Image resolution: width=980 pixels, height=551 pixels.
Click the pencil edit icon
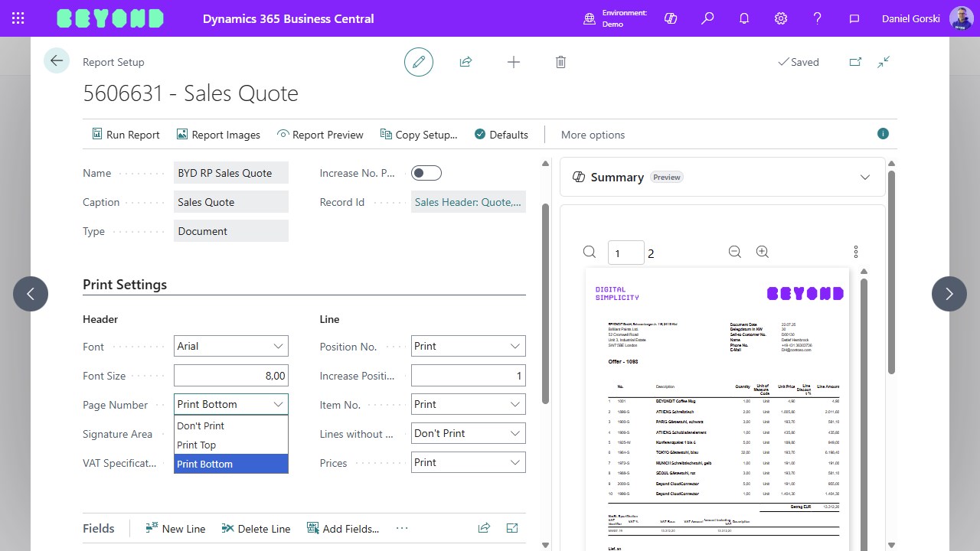pyautogui.click(x=419, y=62)
